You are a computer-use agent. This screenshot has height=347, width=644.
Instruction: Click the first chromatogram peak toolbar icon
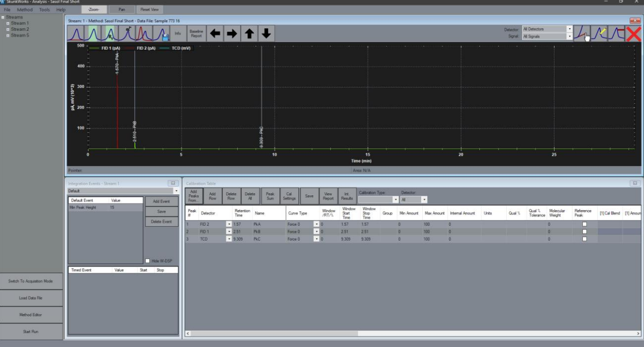[76, 33]
